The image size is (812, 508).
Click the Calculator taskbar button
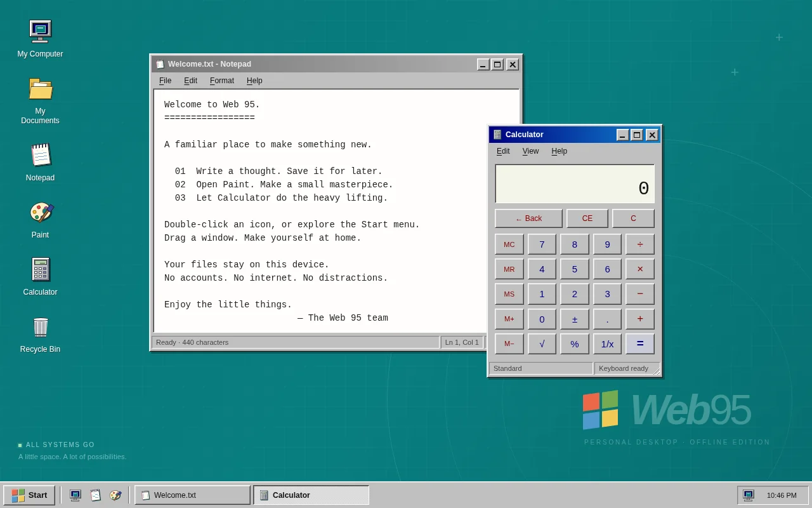click(x=311, y=495)
